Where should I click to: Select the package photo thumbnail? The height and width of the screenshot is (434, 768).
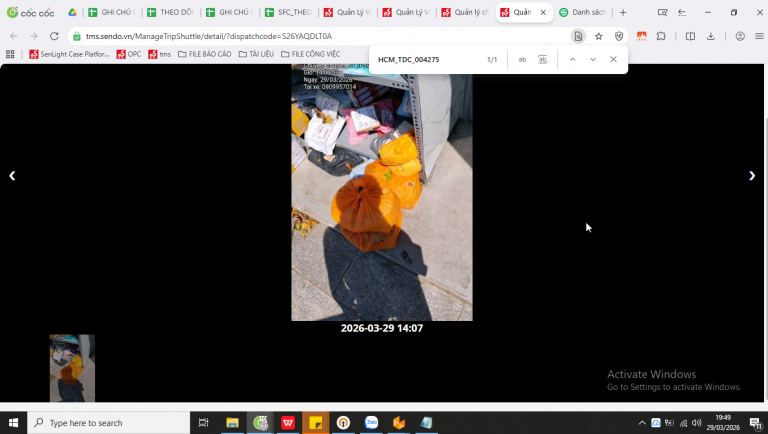tap(72, 368)
